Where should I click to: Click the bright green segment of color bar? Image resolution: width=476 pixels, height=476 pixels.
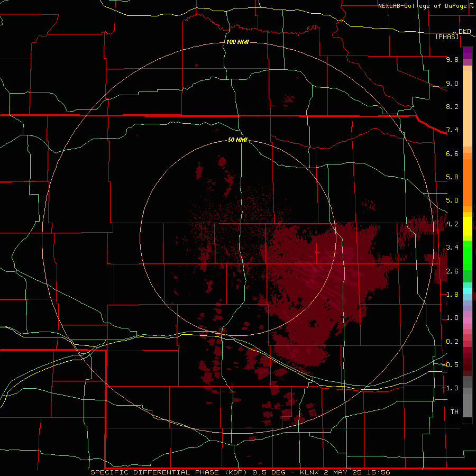467,255
